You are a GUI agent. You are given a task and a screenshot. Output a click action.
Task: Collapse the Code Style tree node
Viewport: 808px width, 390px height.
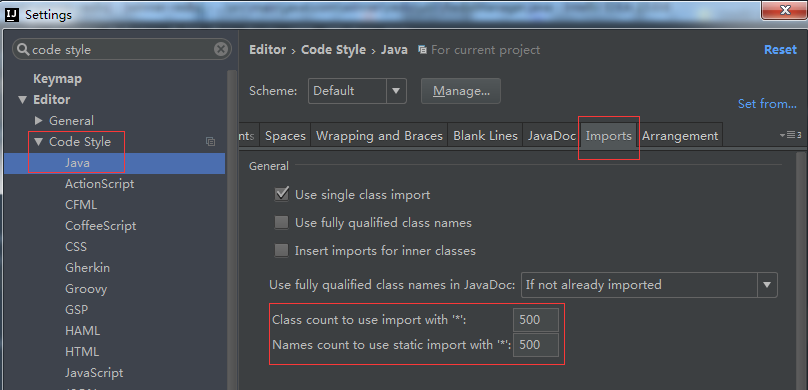click(38, 141)
